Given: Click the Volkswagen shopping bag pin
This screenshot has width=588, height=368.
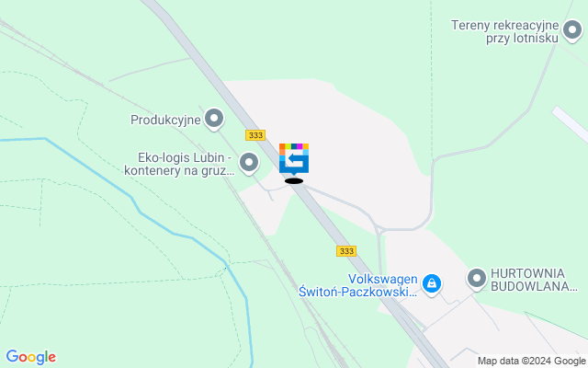Looking at the screenshot, I should [432, 284].
